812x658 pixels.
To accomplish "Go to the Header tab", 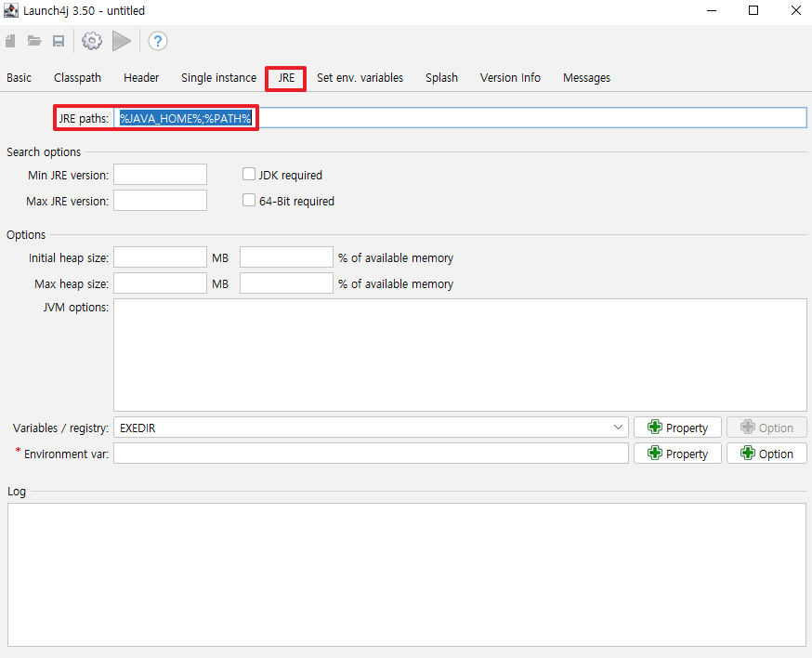I will 141,78.
